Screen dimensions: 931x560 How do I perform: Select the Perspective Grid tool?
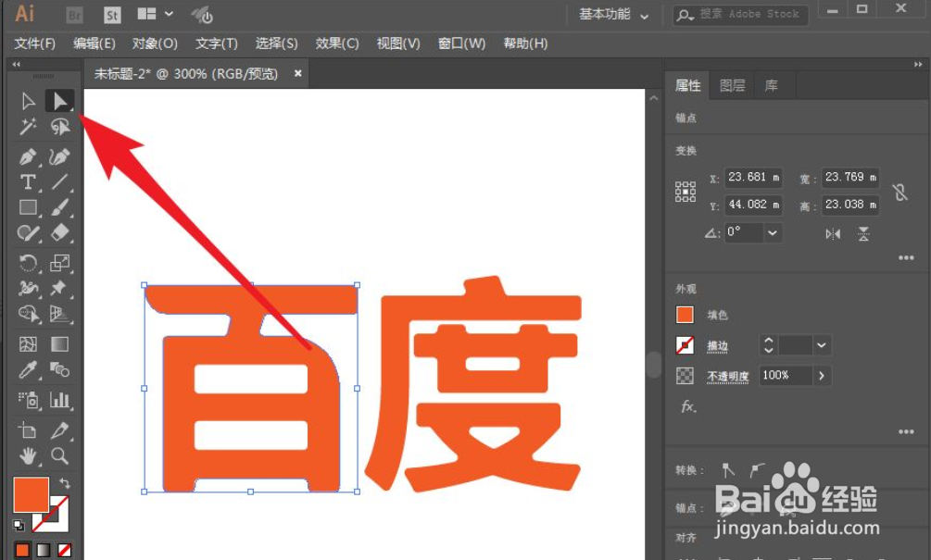click(59, 314)
